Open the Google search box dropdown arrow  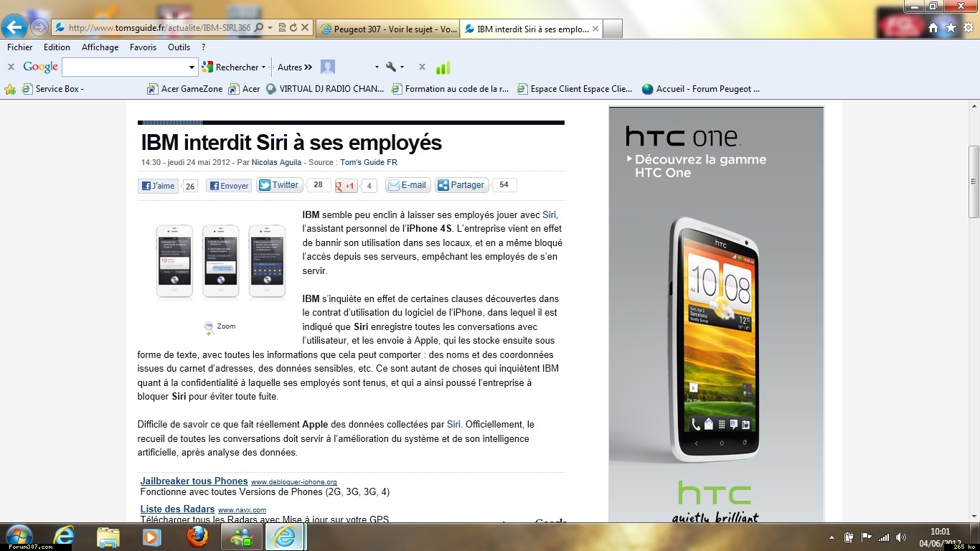click(192, 67)
